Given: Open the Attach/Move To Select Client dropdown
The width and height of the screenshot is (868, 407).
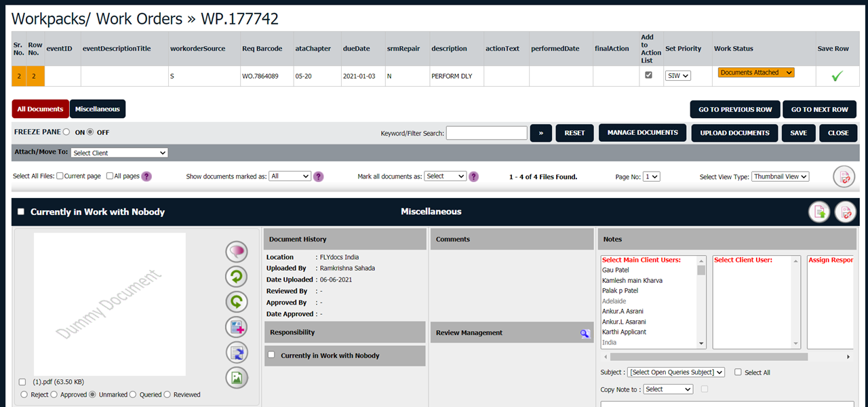Looking at the screenshot, I should 119,153.
